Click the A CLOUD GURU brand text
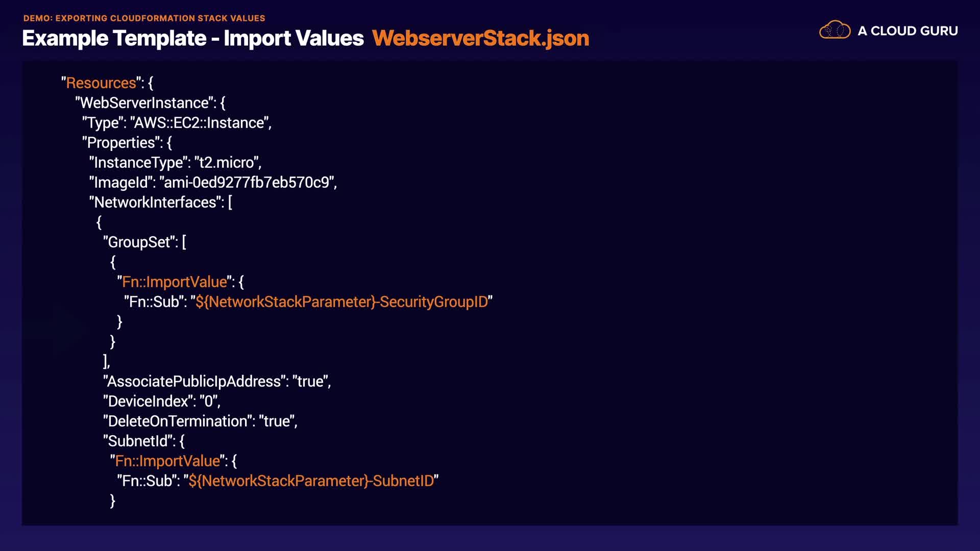 (x=908, y=31)
